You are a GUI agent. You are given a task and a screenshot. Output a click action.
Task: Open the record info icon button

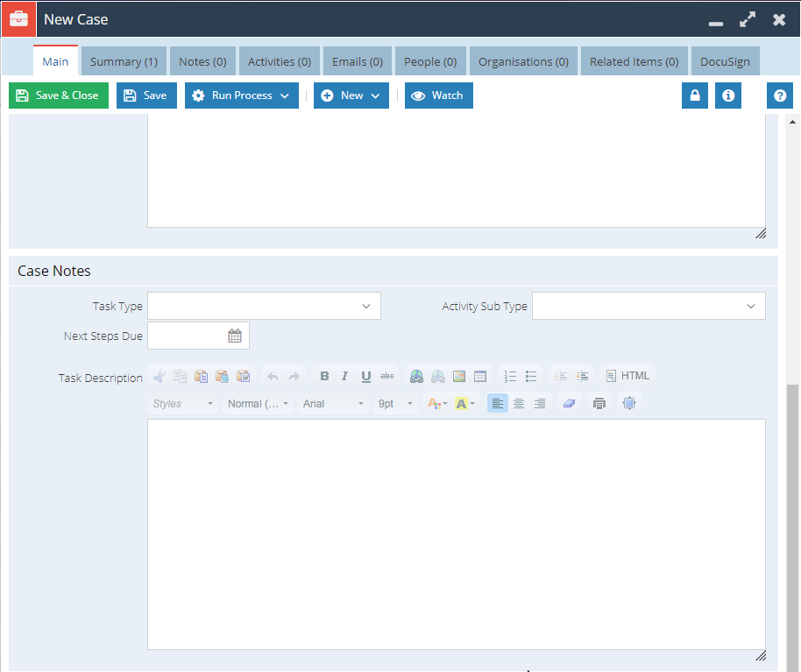pos(728,95)
